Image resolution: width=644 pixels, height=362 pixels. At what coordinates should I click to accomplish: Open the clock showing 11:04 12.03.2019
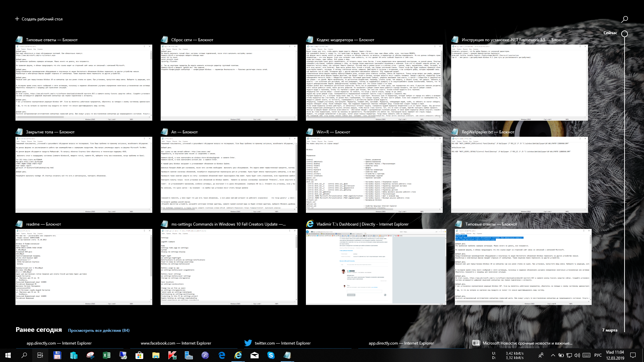tap(615, 355)
